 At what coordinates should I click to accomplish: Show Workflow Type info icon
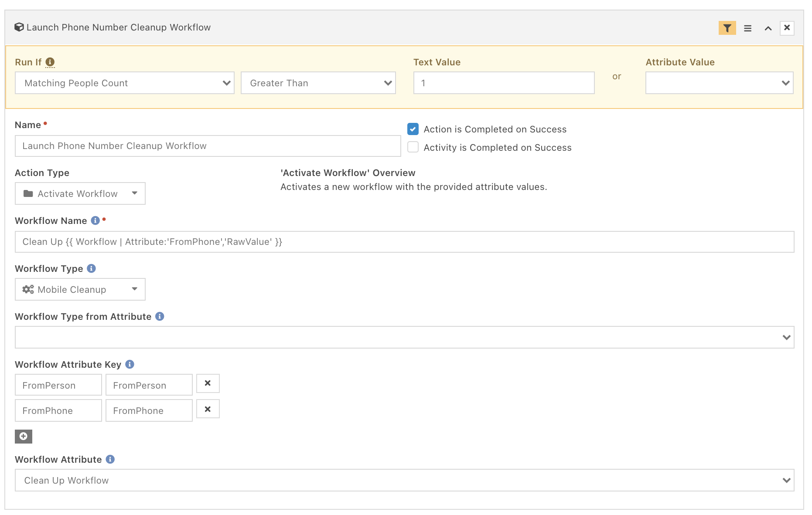(x=91, y=268)
